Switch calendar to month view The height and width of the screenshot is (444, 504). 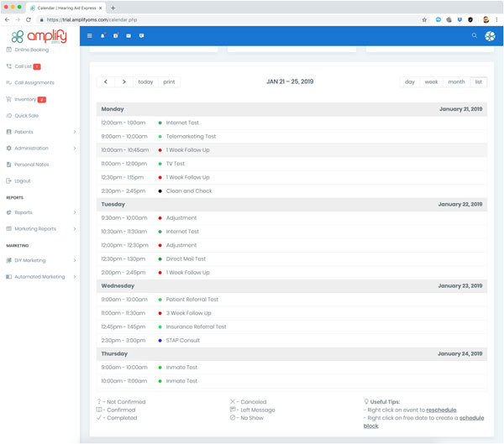[x=456, y=82]
